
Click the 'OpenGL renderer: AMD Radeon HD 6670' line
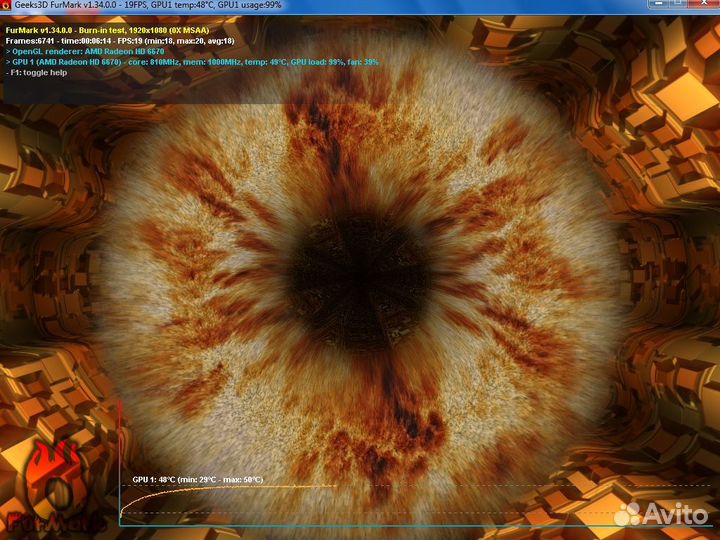coord(85,51)
